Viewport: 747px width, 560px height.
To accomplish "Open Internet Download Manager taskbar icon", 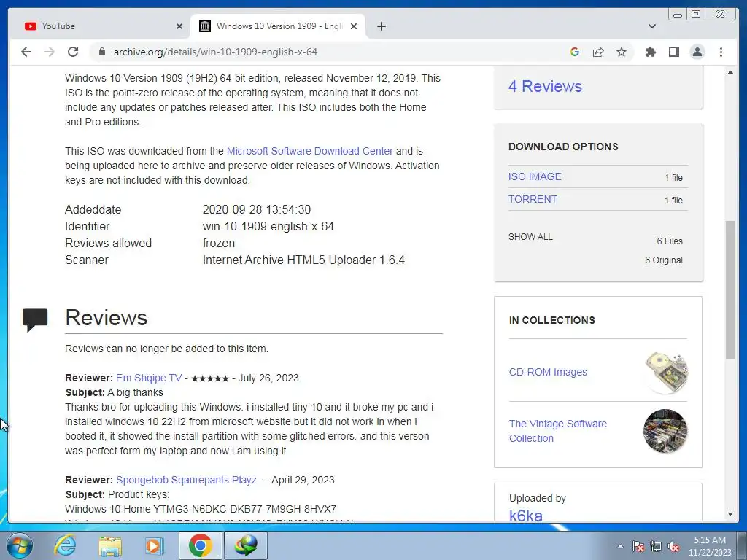I will point(246,545).
